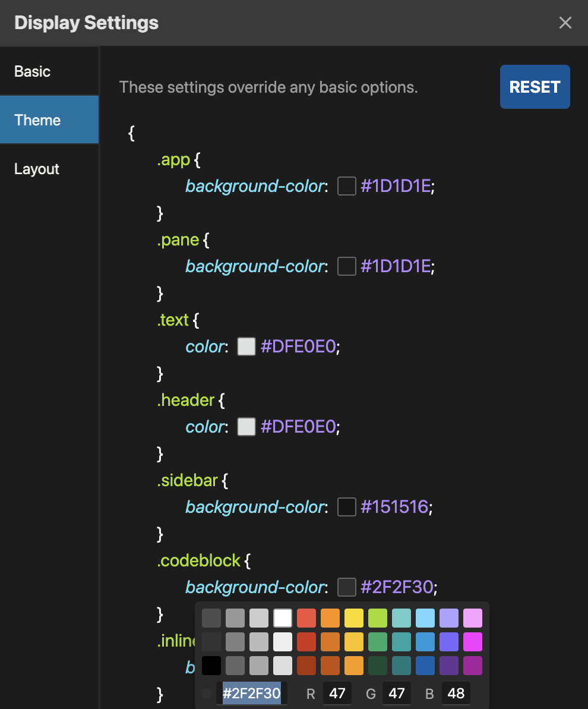Click the R value input field

(x=337, y=694)
